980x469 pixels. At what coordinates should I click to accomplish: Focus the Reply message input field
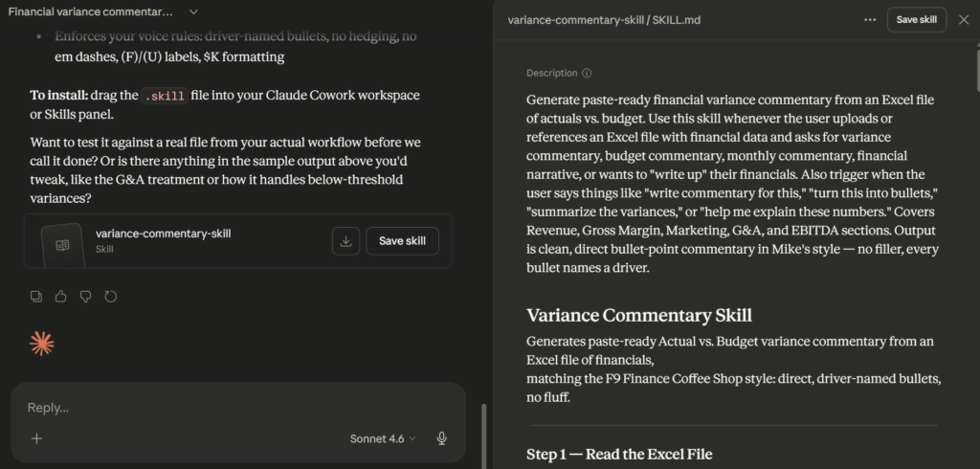pyautogui.click(x=237, y=408)
